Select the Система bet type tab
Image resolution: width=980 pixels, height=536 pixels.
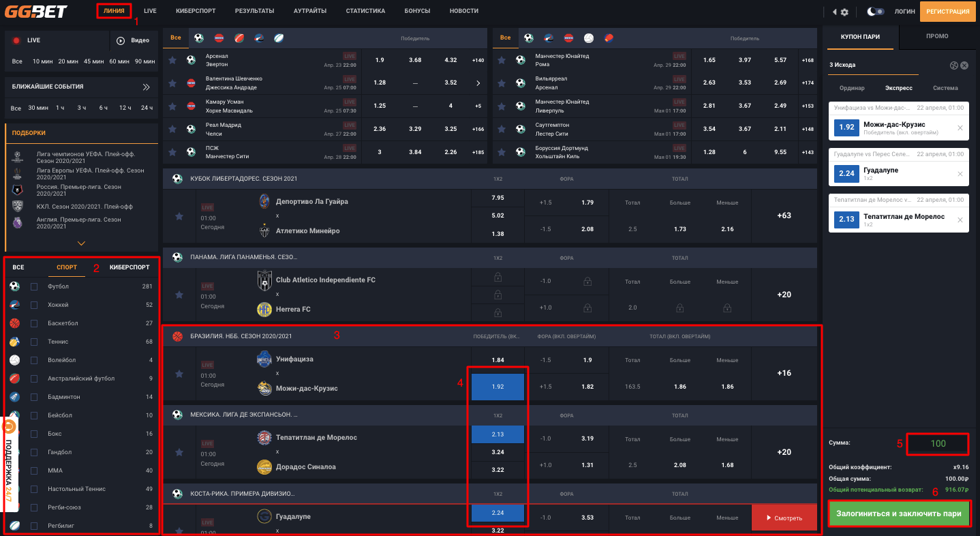click(x=945, y=88)
